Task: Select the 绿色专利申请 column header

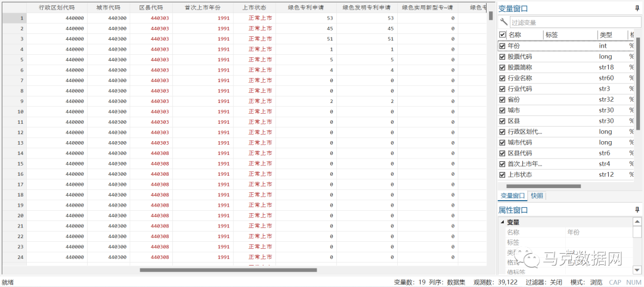Action: pyautogui.click(x=306, y=8)
